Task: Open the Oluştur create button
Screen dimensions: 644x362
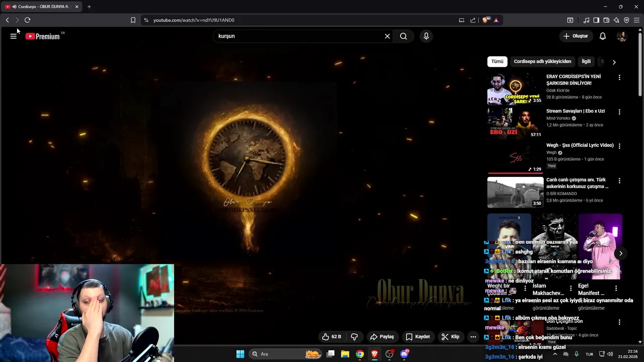Action: [x=575, y=36]
